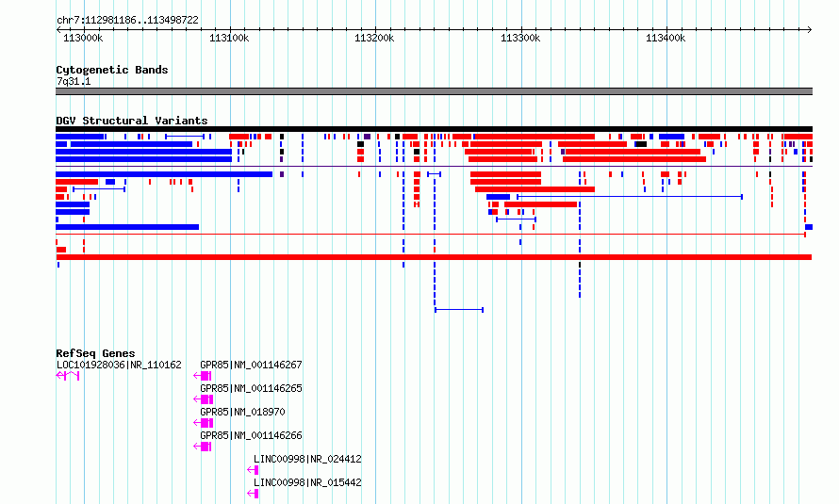The width and height of the screenshot is (839, 504).
Task: Select the GPR85|NM_018970 label
Action: 242,412
